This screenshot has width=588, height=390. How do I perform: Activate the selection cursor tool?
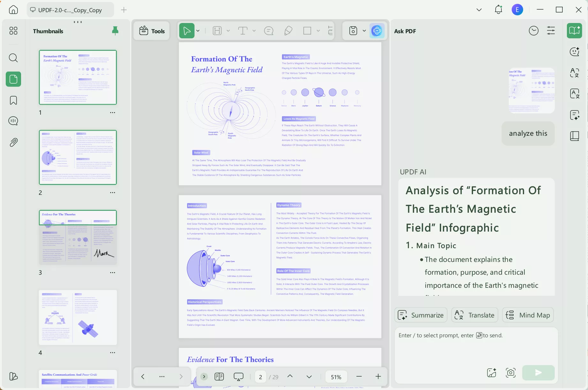[x=187, y=31]
